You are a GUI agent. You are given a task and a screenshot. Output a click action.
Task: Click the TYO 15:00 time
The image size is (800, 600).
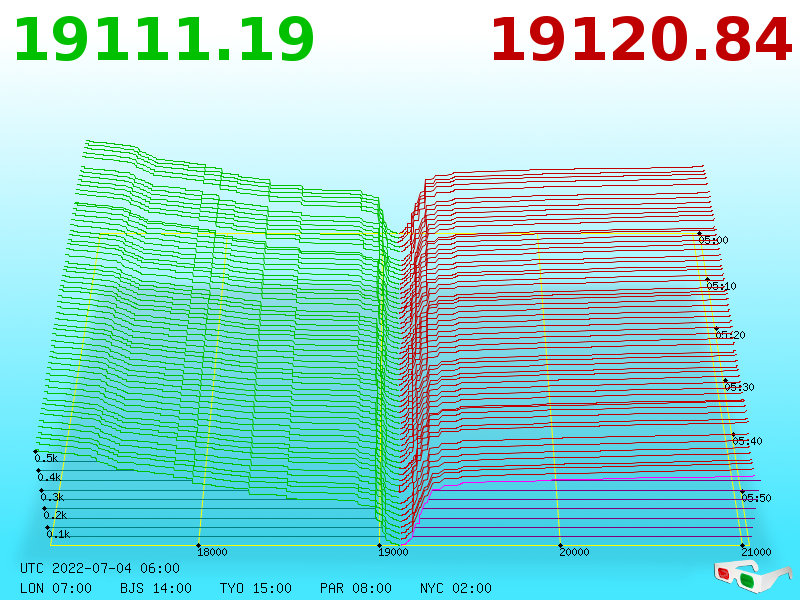tap(256, 588)
